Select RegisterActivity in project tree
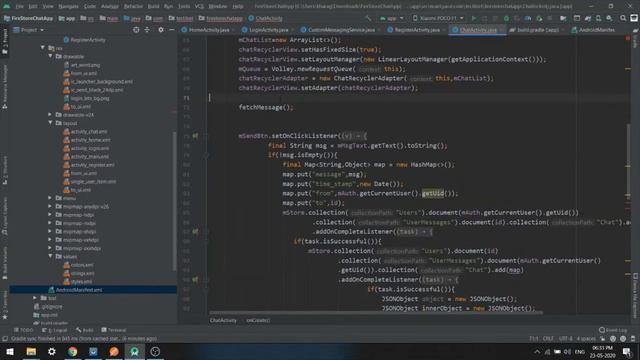The image size is (640, 360). 85,40
